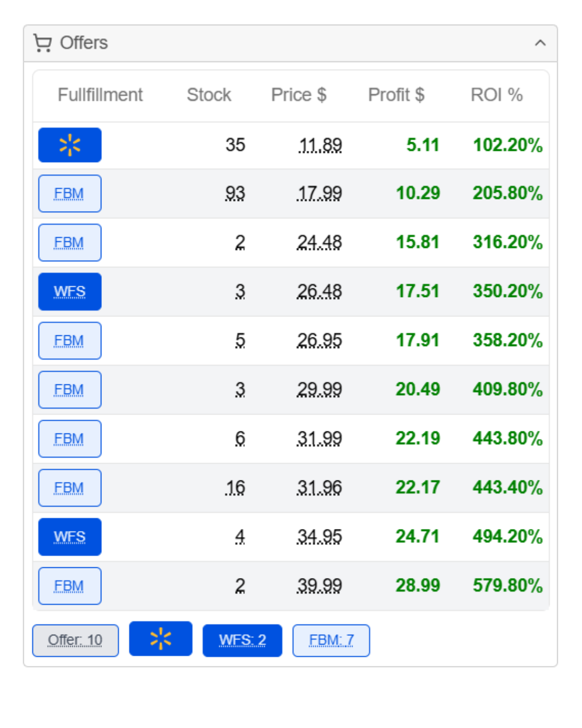Click the FBM badge priced 24.48
The width and height of the screenshot is (582, 728).
tap(70, 243)
